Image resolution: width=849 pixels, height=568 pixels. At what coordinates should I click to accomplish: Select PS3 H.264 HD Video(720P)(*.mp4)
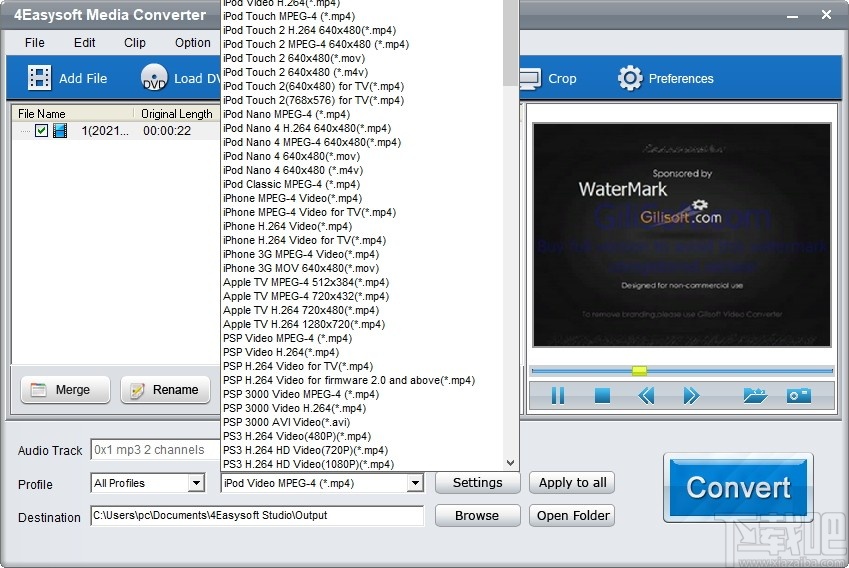(305, 451)
